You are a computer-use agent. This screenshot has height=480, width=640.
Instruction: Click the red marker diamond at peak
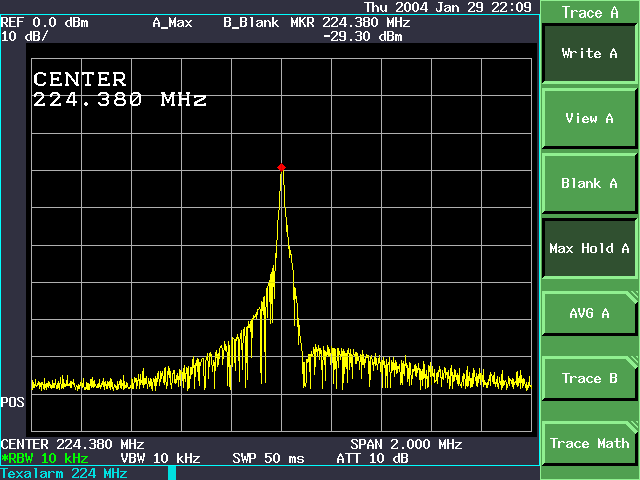281,167
